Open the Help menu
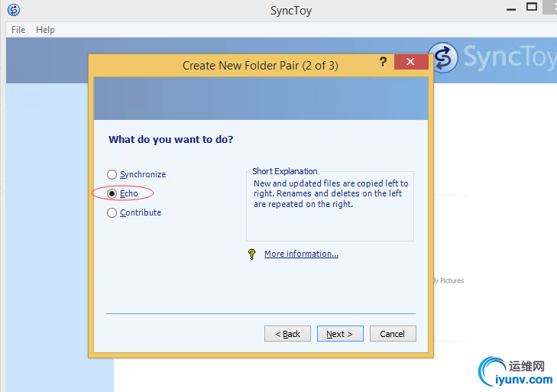This screenshot has height=392, width=557. (x=45, y=30)
